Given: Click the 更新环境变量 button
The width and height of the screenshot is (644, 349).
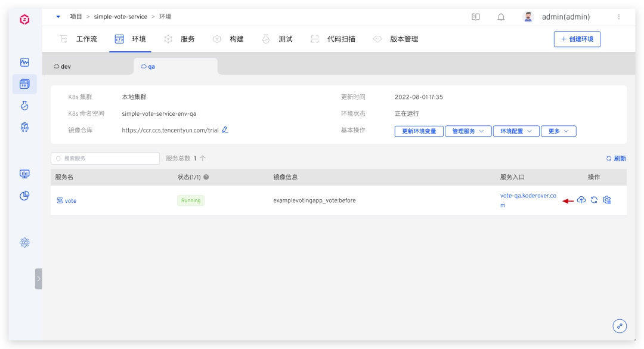Looking at the screenshot, I should tap(419, 131).
